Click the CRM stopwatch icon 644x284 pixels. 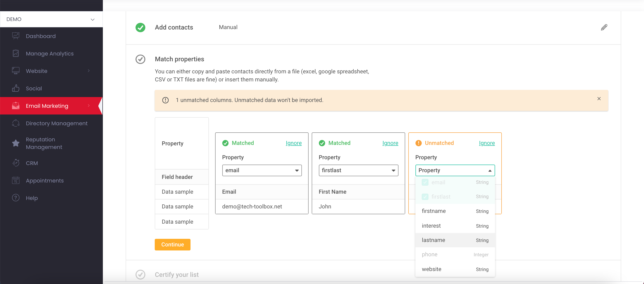tap(16, 163)
